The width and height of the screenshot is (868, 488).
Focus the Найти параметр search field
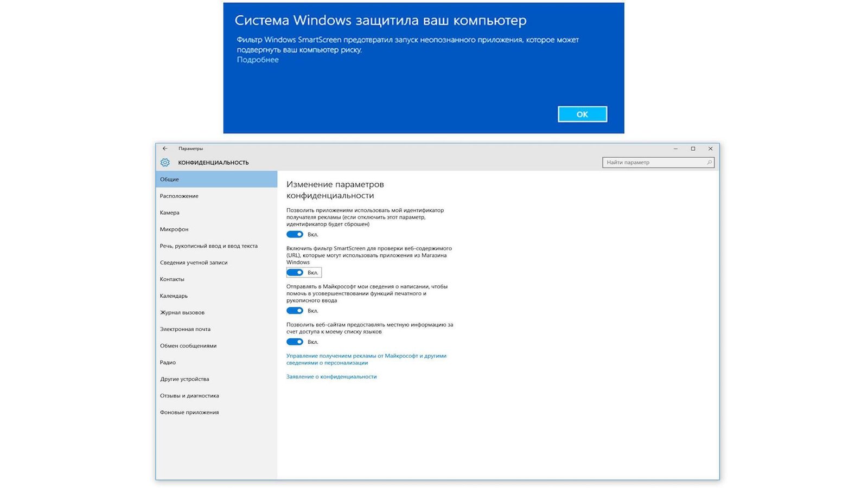click(658, 163)
